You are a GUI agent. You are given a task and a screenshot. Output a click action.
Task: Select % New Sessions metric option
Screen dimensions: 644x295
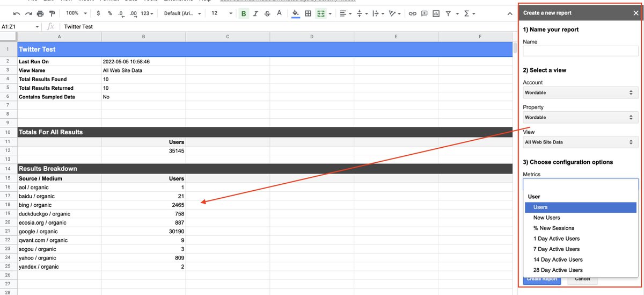[x=581, y=228]
